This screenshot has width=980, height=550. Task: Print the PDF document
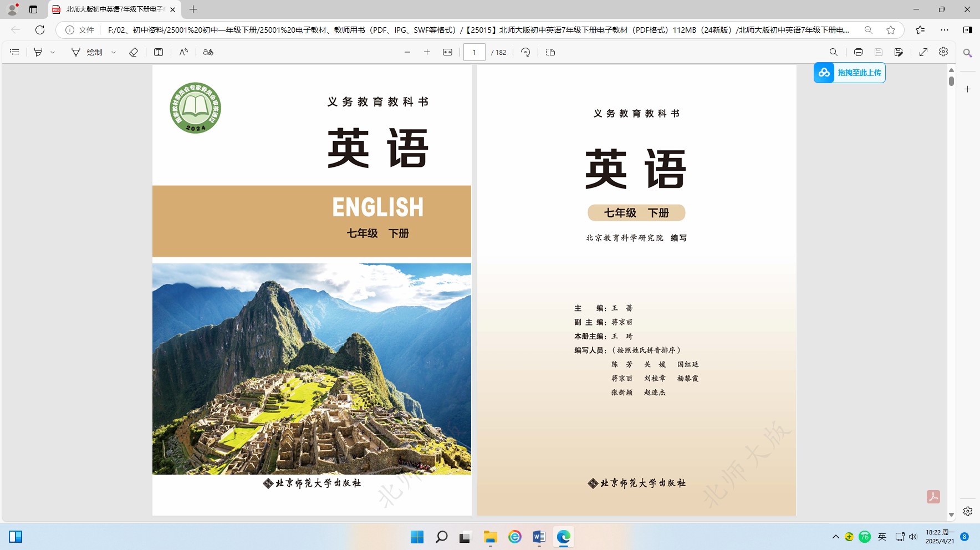[858, 52]
